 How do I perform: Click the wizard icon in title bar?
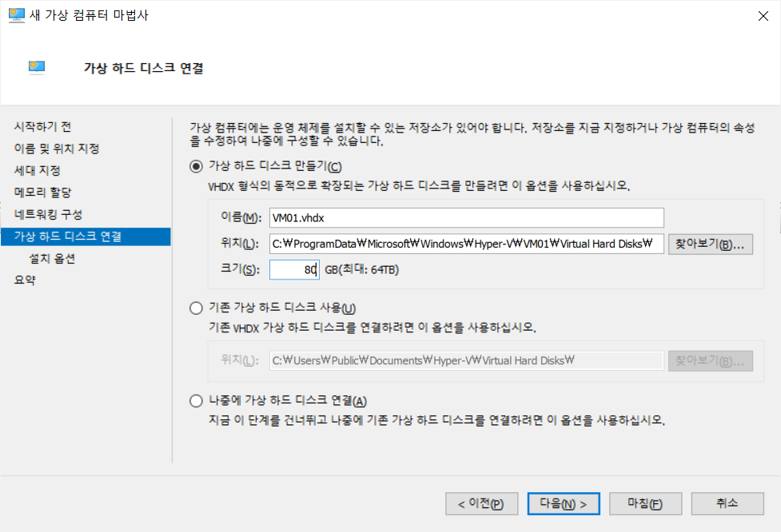(x=17, y=15)
